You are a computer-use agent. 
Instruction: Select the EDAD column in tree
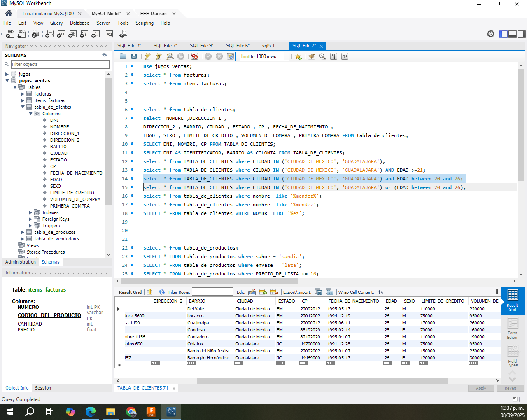click(x=56, y=180)
